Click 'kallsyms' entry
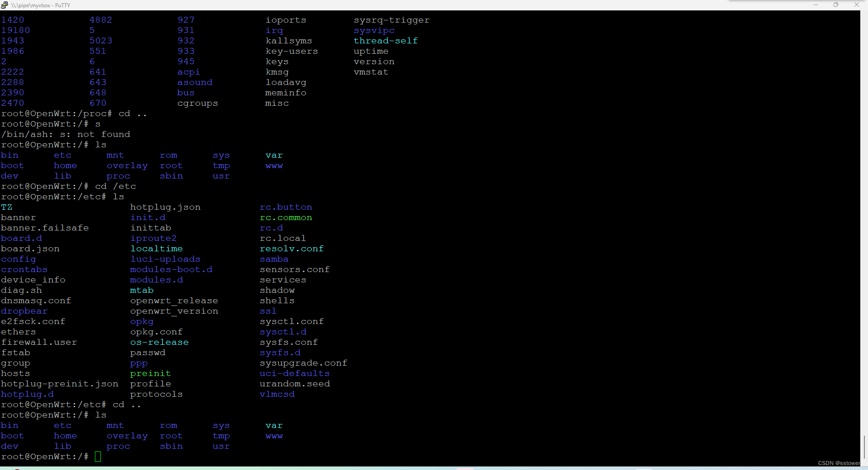The width and height of the screenshot is (868, 470). tap(289, 41)
